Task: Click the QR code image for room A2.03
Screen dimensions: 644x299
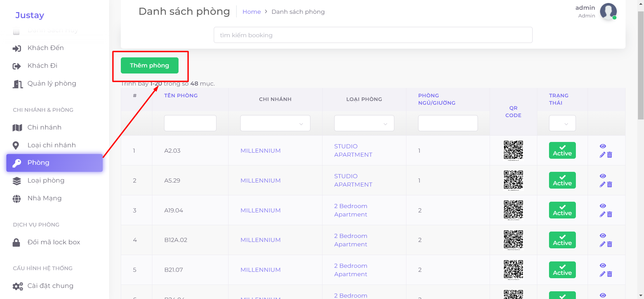Action: point(513,150)
